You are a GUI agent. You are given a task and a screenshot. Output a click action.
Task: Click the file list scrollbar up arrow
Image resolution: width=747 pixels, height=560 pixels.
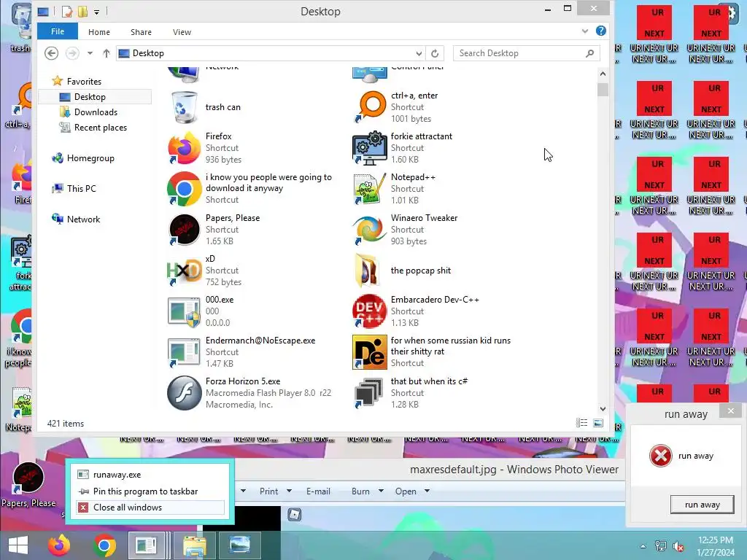(603, 74)
